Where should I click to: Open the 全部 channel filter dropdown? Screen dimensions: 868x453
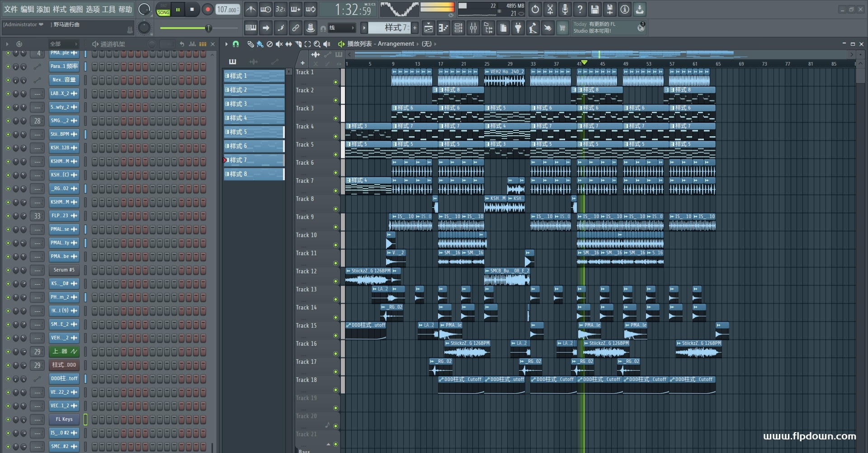[x=63, y=44]
